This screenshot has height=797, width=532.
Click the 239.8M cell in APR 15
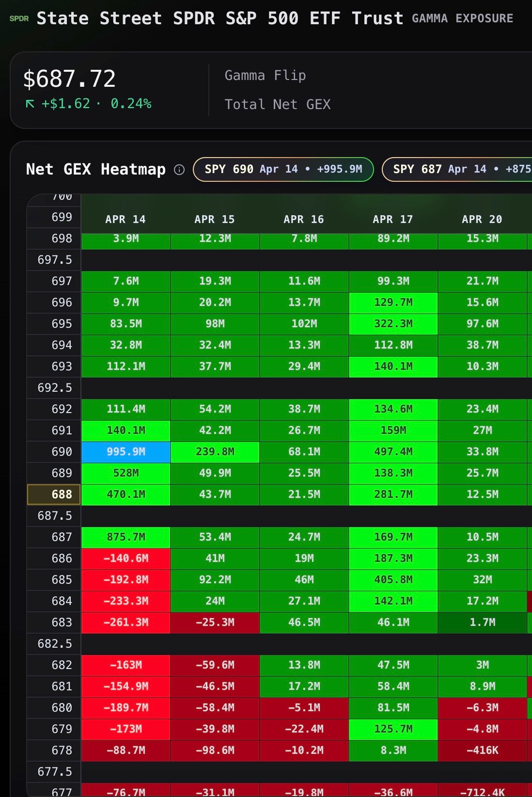pos(215,452)
